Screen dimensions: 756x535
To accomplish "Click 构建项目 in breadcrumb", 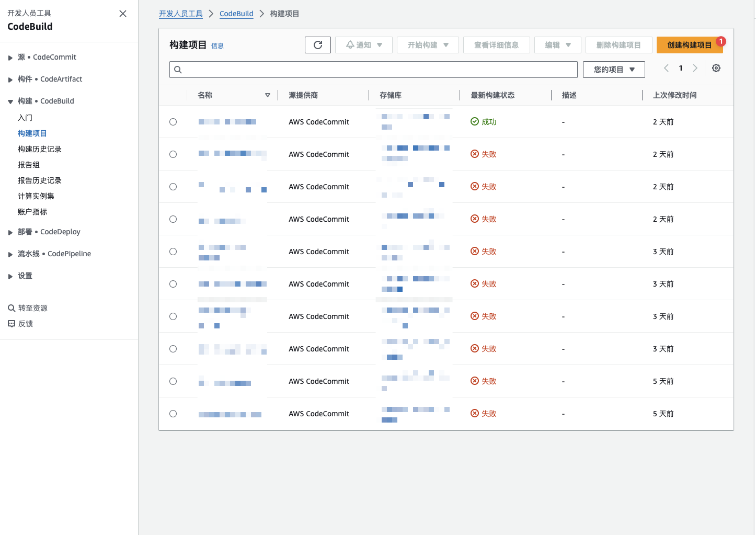I will tap(284, 14).
